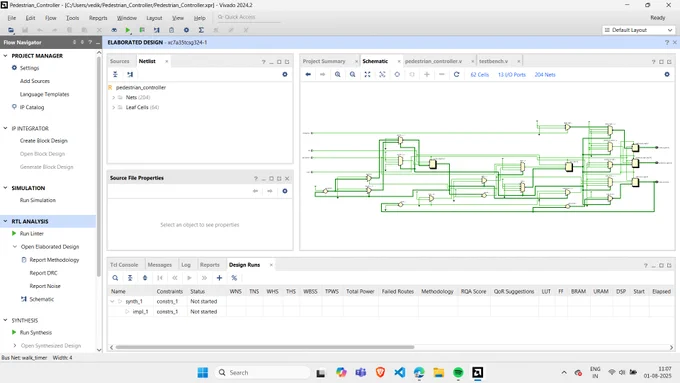Click the green Run Flow play icon
This screenshot has width=680, height=383.
[128, 30]
